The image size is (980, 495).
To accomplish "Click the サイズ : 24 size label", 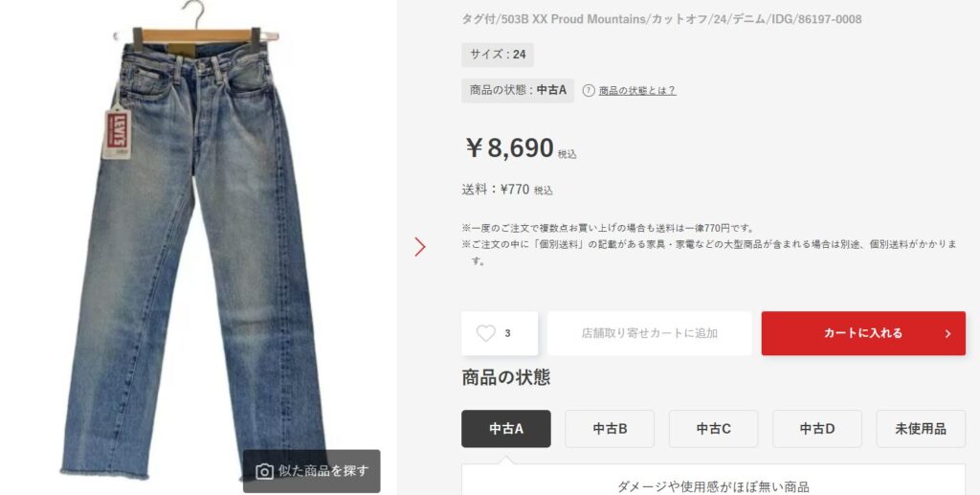I will [x=498, y=55].
